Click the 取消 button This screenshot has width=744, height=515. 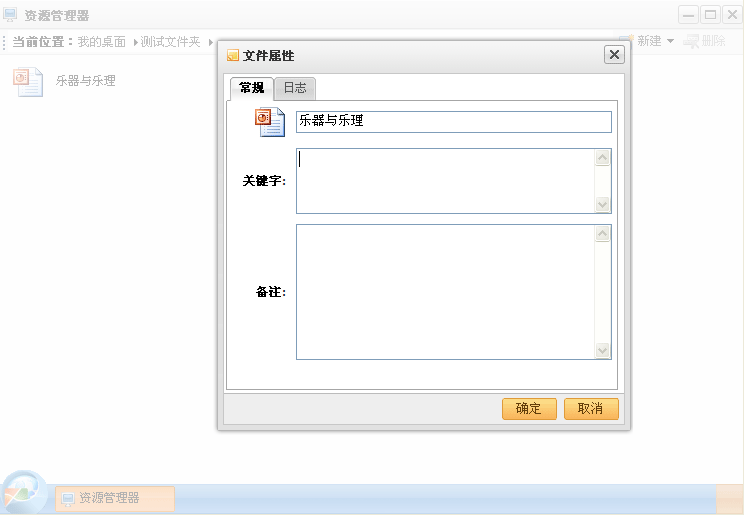(591, 409)
